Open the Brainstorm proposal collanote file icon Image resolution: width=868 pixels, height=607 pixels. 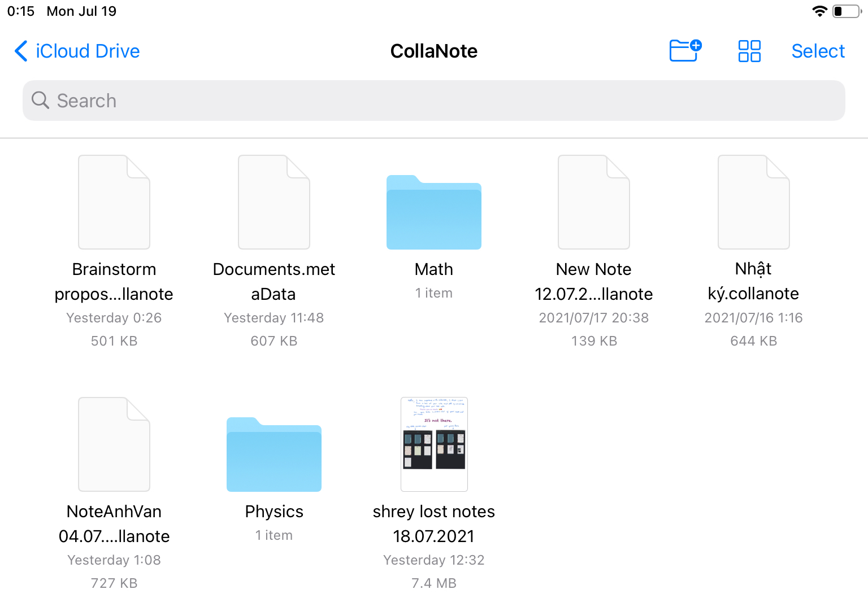[114, 202]
